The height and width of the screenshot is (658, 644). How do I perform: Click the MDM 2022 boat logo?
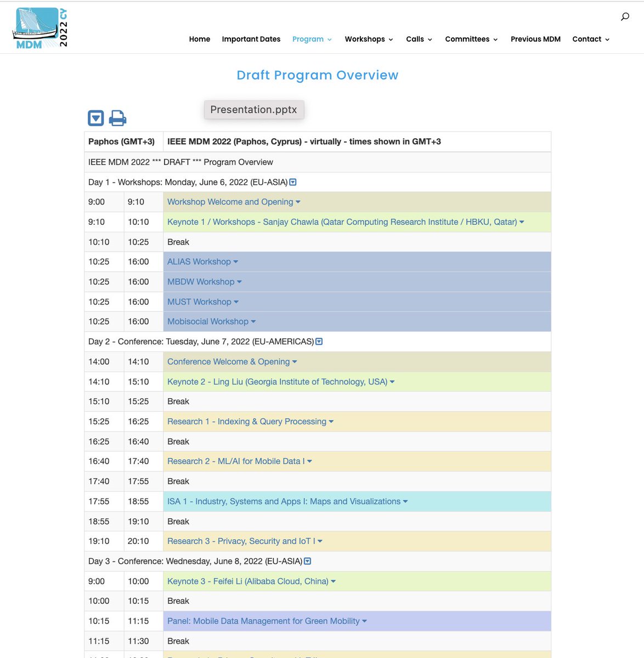tap(38, 27)
